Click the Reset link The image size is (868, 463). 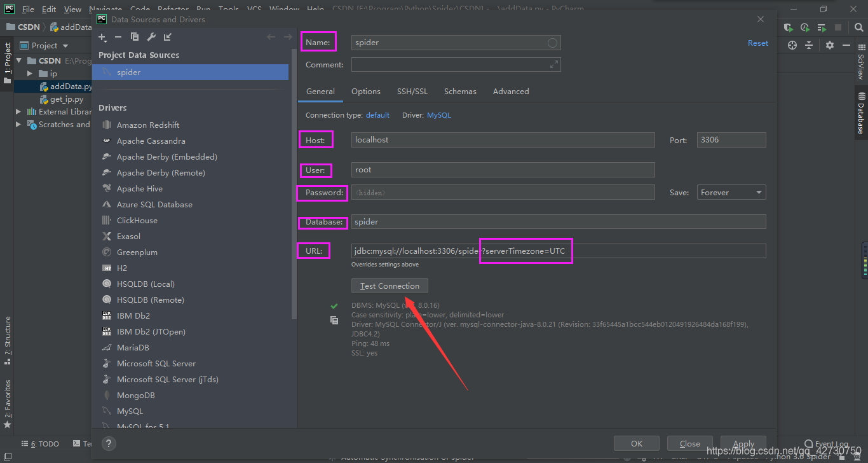758,43
